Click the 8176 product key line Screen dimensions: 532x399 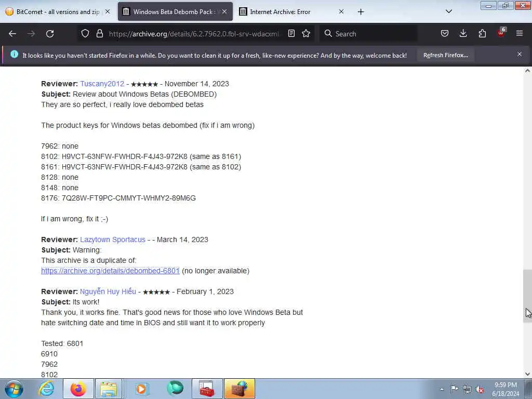(x=118, y=198)
